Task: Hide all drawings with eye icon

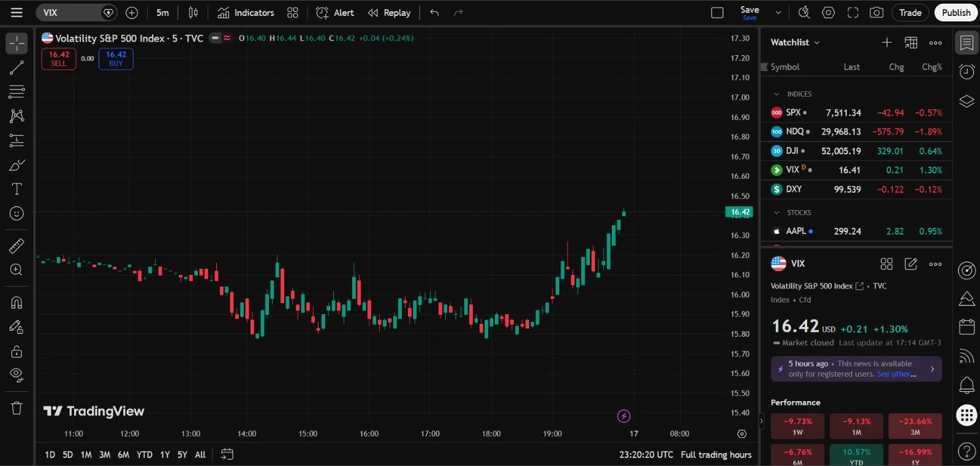Action: tap(17, 375)
